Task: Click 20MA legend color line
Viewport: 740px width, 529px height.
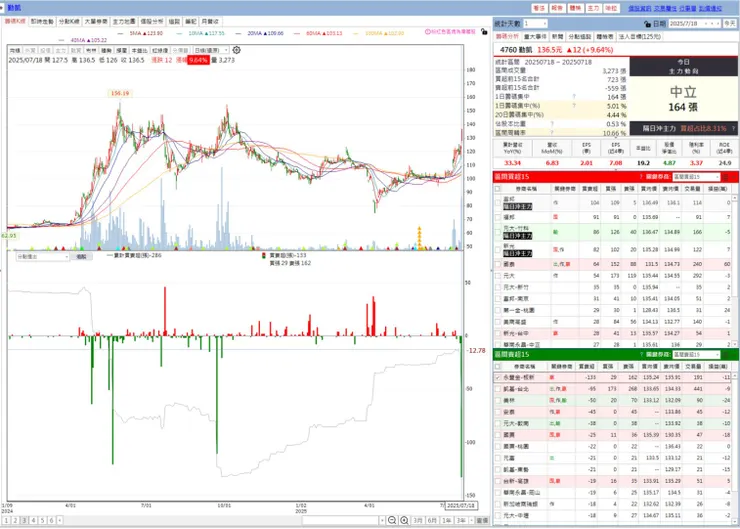Action: coord(239,34)
